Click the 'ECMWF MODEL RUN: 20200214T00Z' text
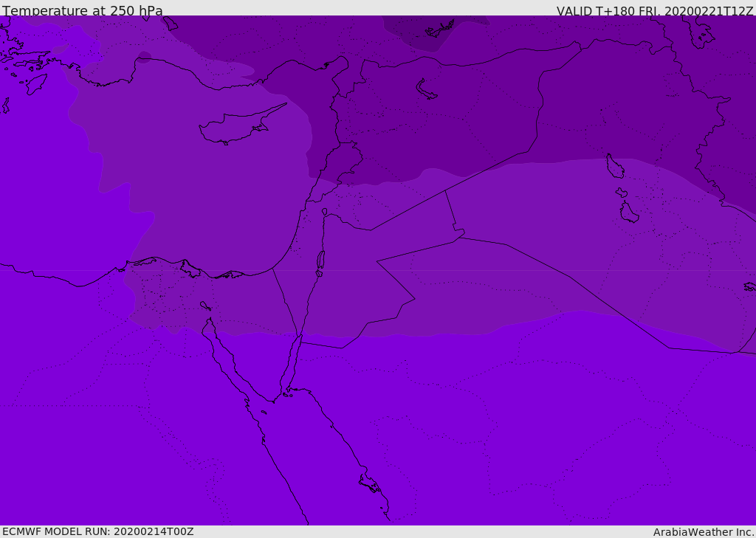Image resolution: width=756 pixels, height=538 pixels. [x=98, y=531]
